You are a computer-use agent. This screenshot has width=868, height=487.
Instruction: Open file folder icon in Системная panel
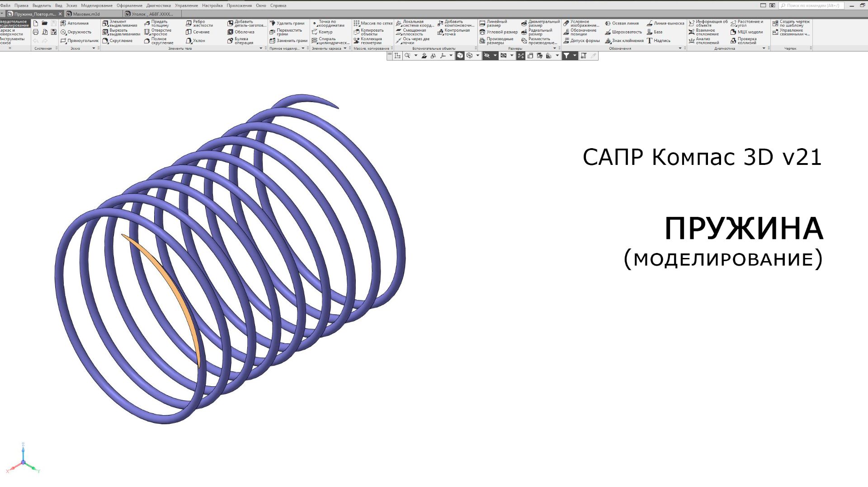pos(45,23)
